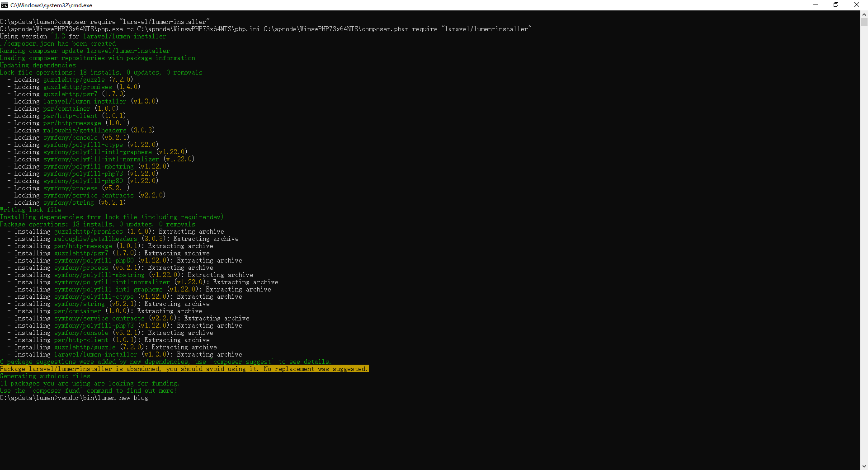
Task: Click 'laravel/lumen-installer' in Installing list
Action: point(95,354)
